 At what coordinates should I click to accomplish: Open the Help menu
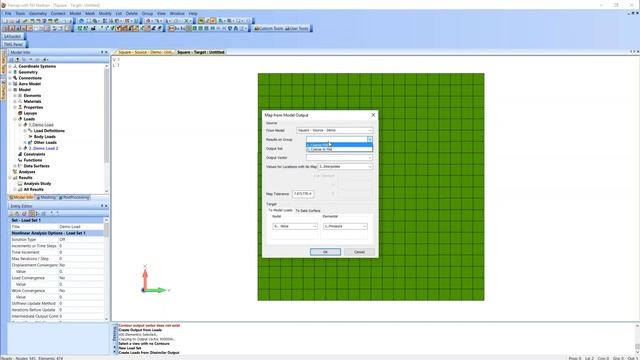click(193, 13)
